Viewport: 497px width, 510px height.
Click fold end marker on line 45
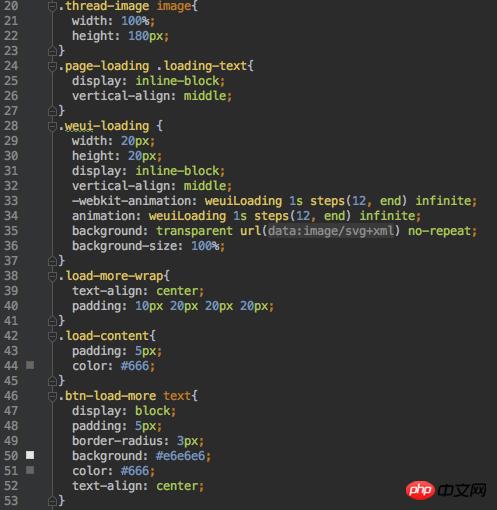(x=52, y=381)
